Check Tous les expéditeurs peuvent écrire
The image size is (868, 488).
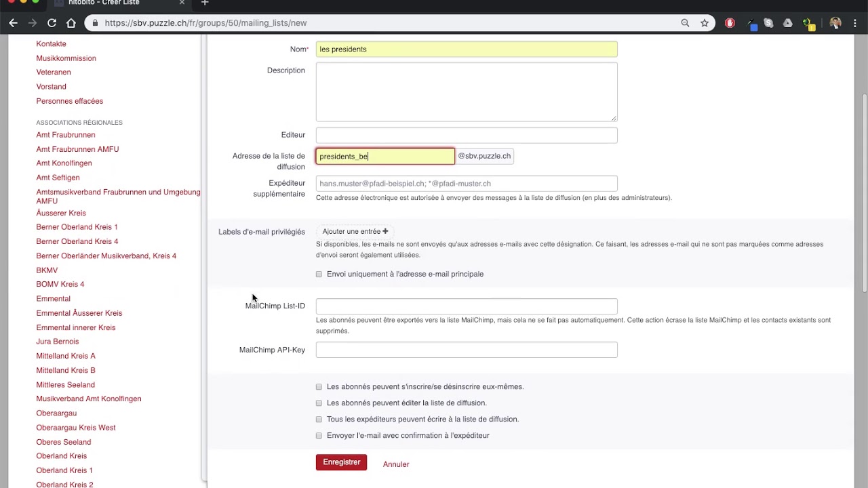tap(319, 420)
